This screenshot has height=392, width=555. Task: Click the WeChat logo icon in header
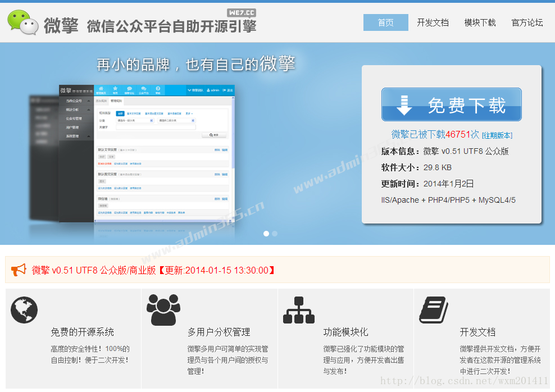pyautogui.click(x=22, y=22)
